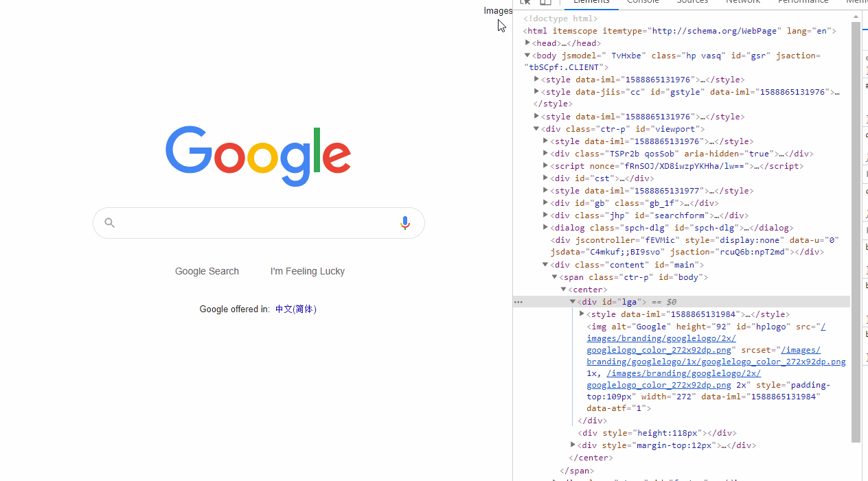
Task: Click the magnifier icon in search box
Action: tap(109, 222)
